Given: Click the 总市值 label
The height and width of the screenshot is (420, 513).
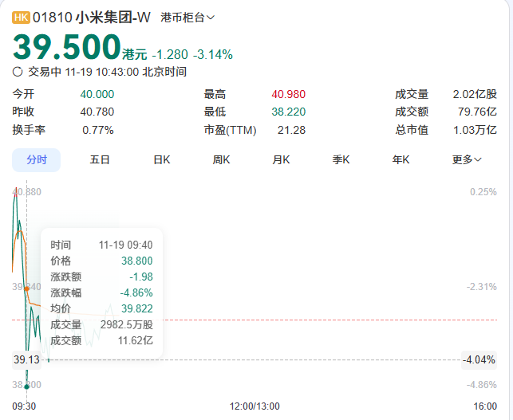Looking at the screenshot, I should tap(412, 130).
